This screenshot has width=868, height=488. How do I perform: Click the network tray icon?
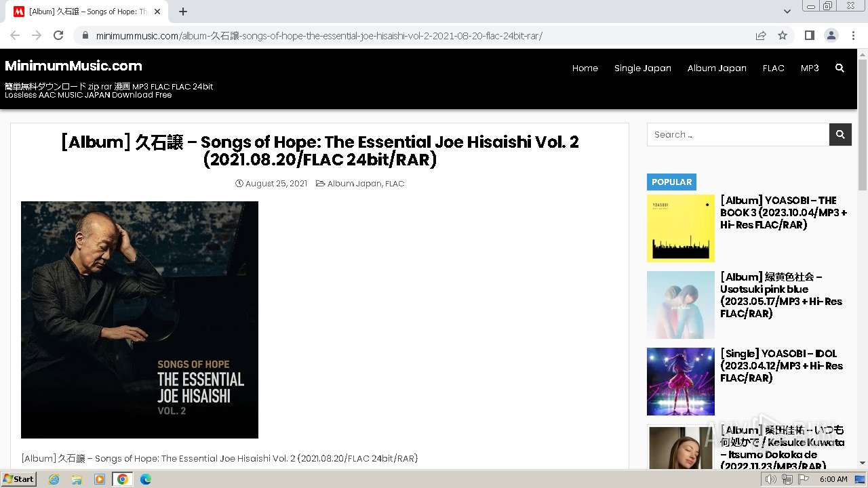point(787,479)
